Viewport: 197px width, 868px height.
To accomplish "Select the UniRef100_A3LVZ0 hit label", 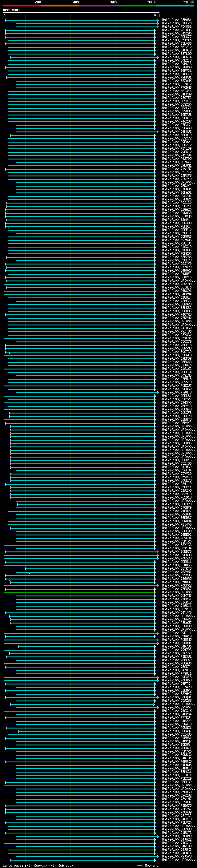I will click(176, 822).
